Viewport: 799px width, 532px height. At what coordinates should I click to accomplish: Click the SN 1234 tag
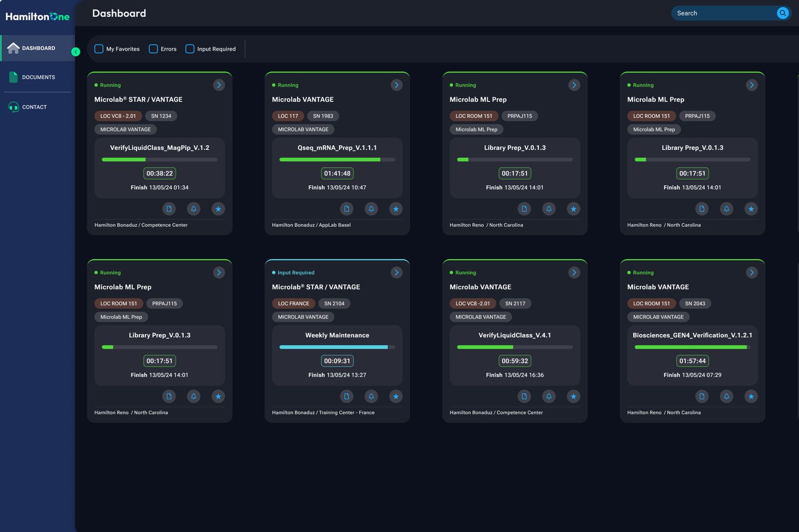pos(161,116)
